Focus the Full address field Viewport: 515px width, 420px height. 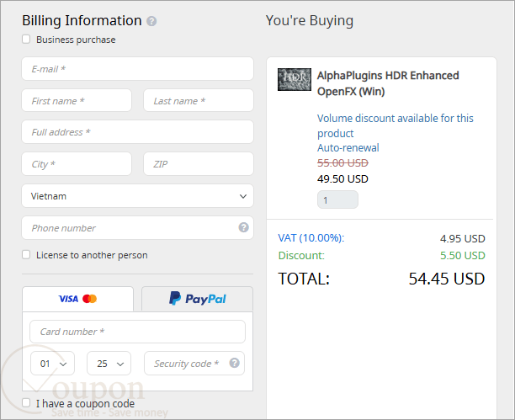138,132
